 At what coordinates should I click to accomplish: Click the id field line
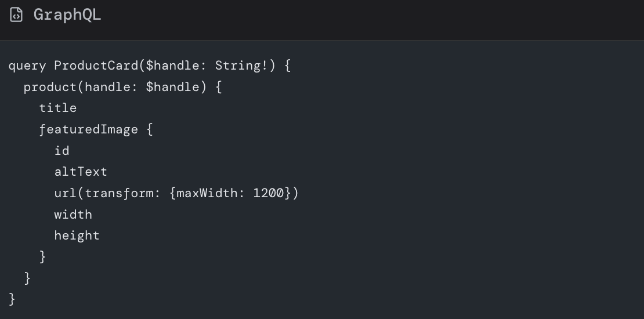61,151
